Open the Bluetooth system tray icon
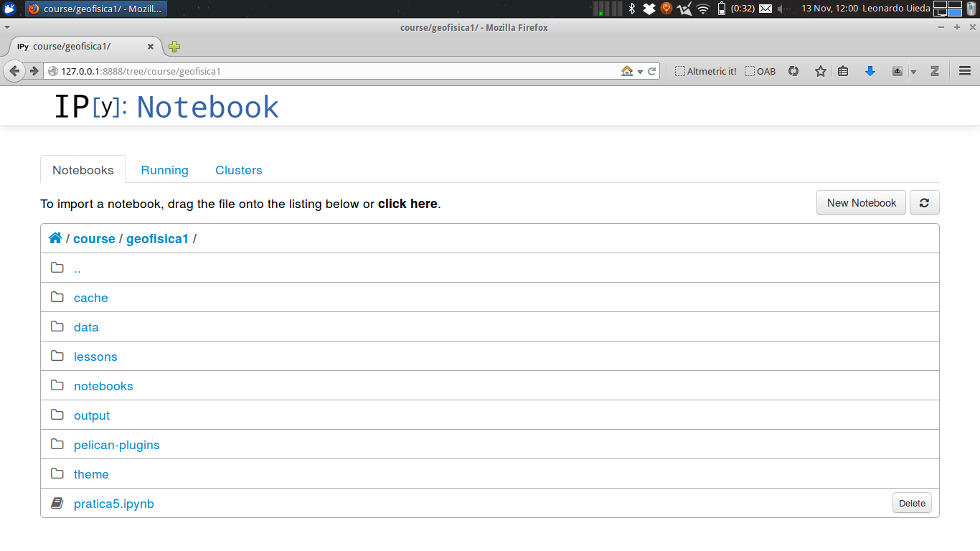The image size is (980, 551). [x=632, y=9]
